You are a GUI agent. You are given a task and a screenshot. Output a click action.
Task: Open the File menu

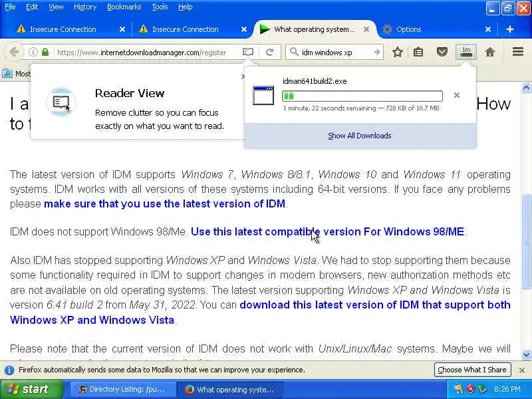point(10,7)
